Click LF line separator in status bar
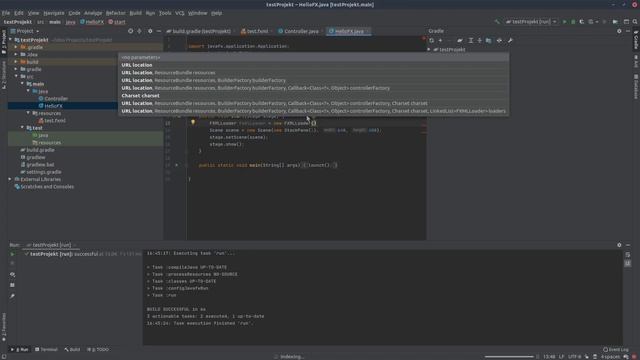Image resolution: width=640 pixels, height=360 pixels. [x=561, y=357]
